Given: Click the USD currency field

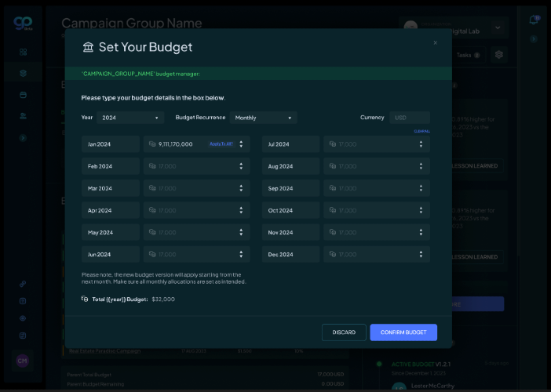Looking at the screenshot, I should [x=409, y=118].
